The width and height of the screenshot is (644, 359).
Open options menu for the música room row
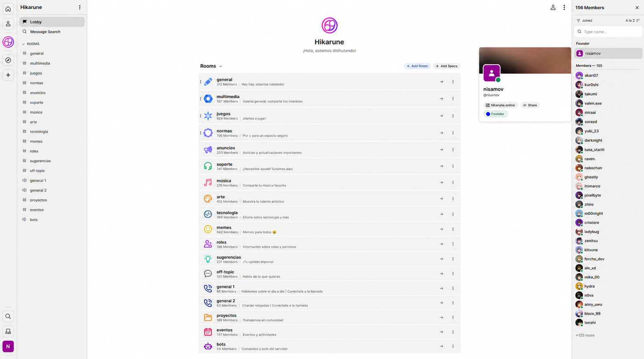coord(453,183)
